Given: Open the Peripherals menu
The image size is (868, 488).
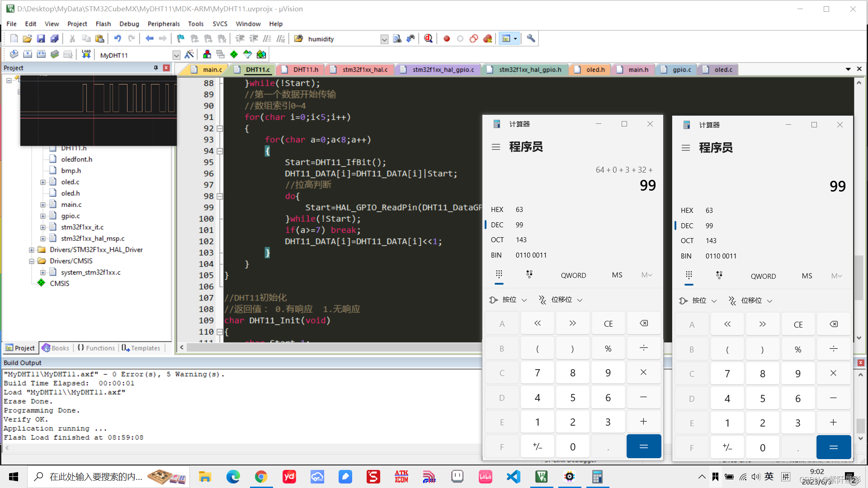Looking at the screenshot, I should tap(164, 24).
